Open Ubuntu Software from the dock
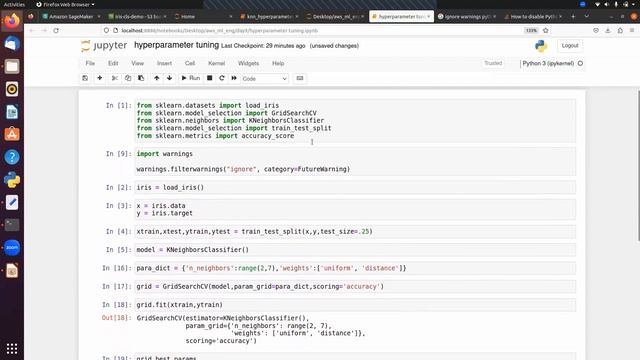Screen dimensions: 640x360 point(12,134)
